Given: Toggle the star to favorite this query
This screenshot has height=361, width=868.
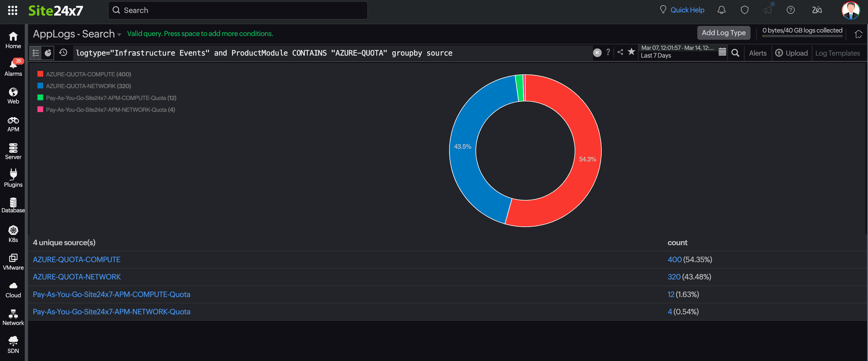Looking at the screenshot, I should [631, 53].
